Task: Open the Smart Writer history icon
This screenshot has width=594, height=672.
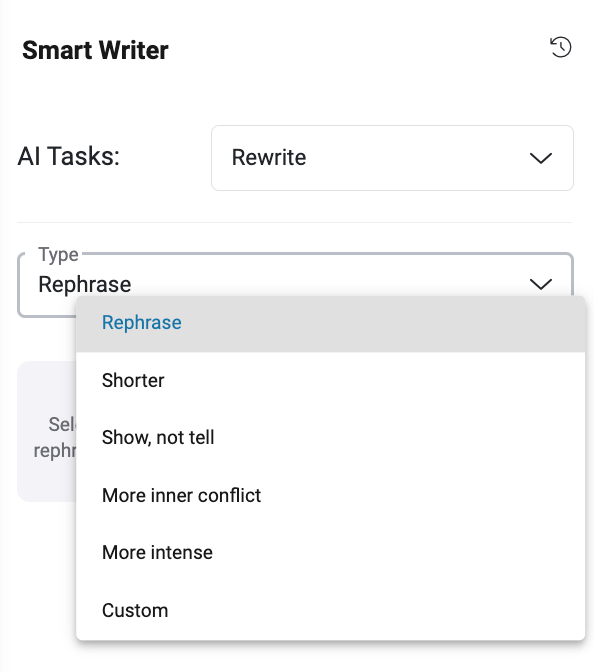Action: (x=561, y=47)
